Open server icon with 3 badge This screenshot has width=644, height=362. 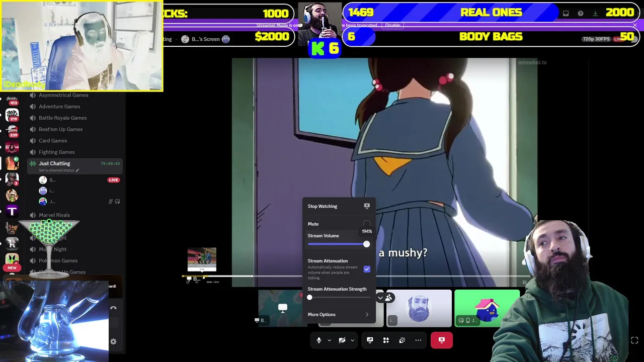point(12,179)
